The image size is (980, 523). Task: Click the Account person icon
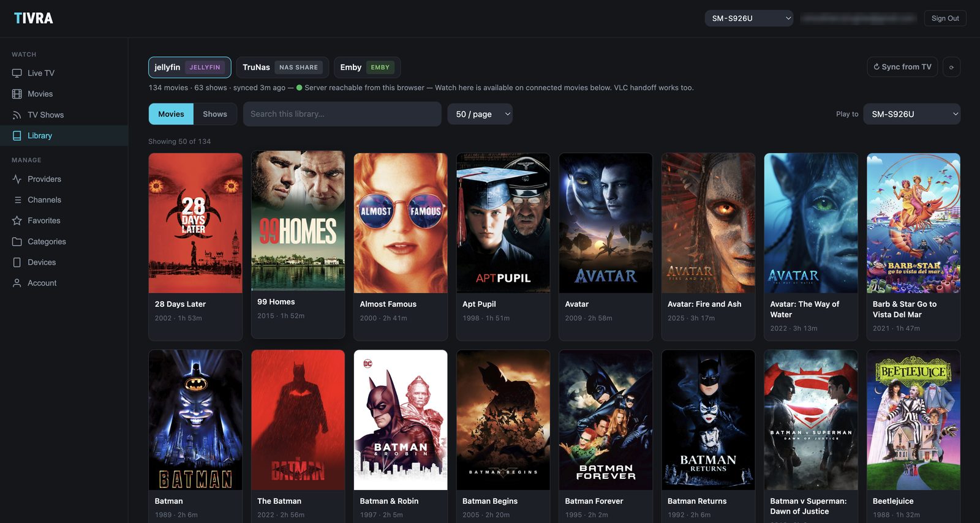click(17, 283)
